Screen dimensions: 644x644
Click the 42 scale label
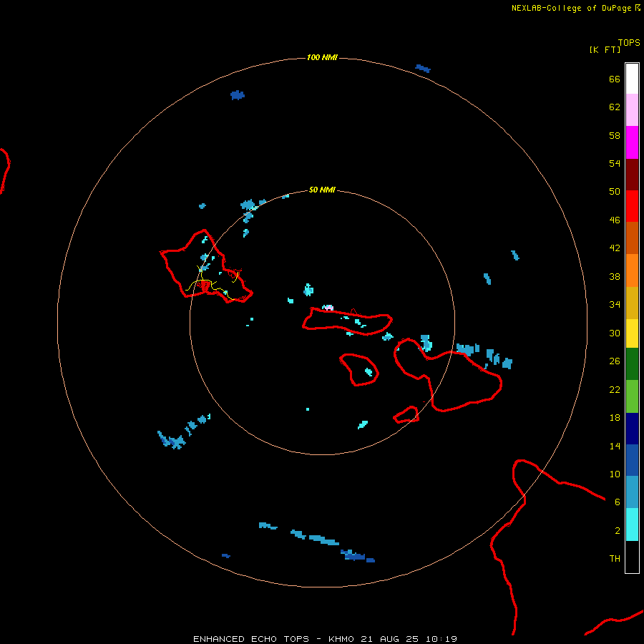click(615, 248)
